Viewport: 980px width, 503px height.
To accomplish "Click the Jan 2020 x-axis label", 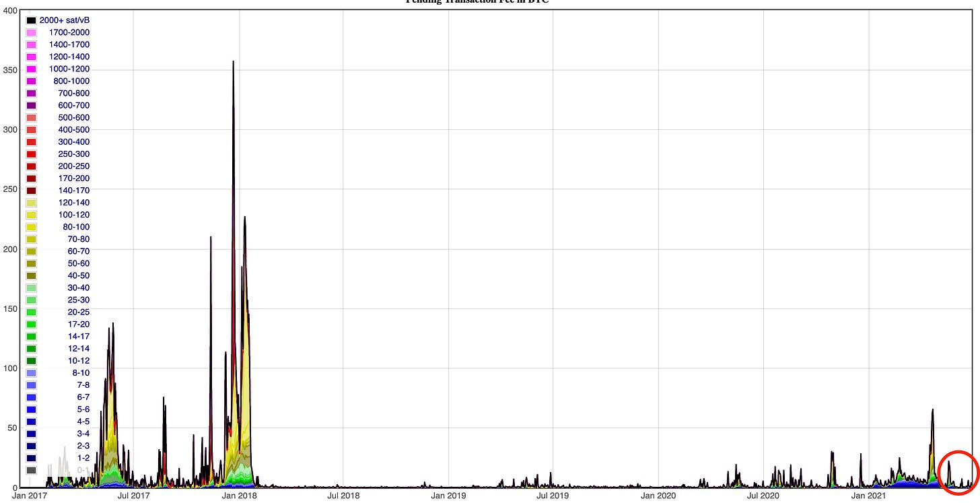I will tap(658, 496).
